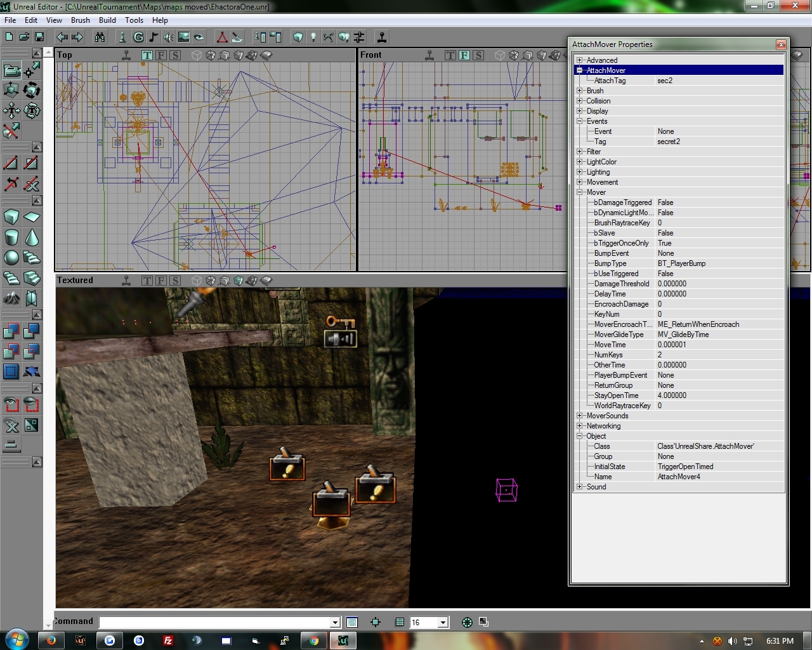Open FileZilla from the taskbar
The width and height of the screenshot is (812, 650).
tap(168, 640)
